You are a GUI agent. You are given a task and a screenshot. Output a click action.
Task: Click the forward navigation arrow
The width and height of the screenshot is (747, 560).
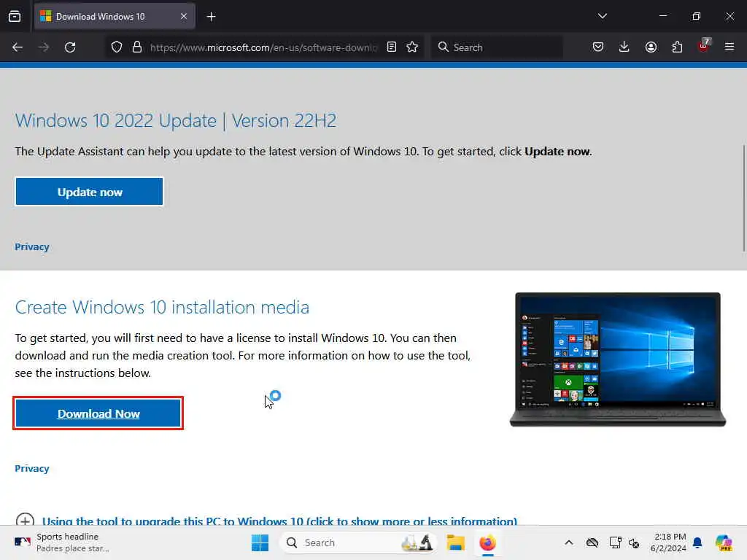coord(44,47)
